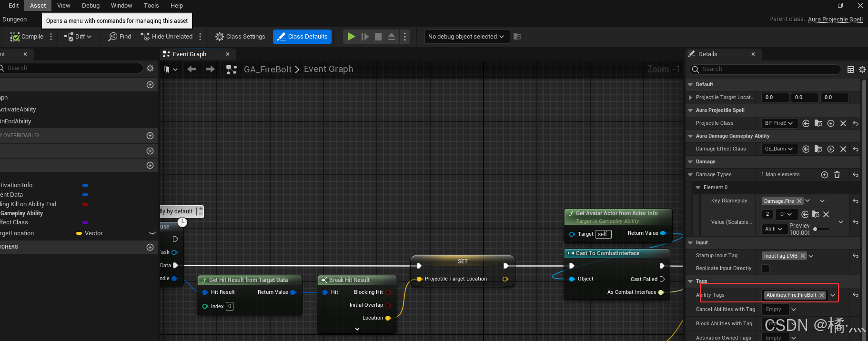The height and width of the screenshot is (341, 868).
Task: Create new blueprint for Projectile Class
Action: point(831,123)
